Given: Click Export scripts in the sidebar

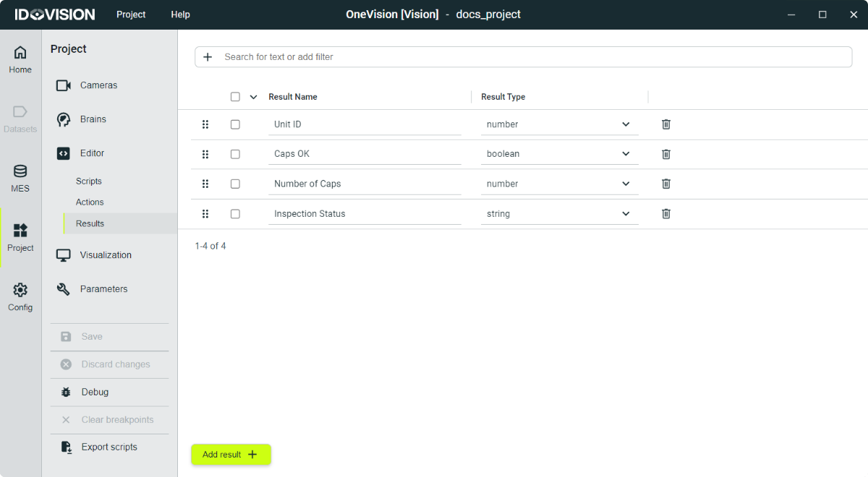Looking at the screenshot, I should point(109,447).
